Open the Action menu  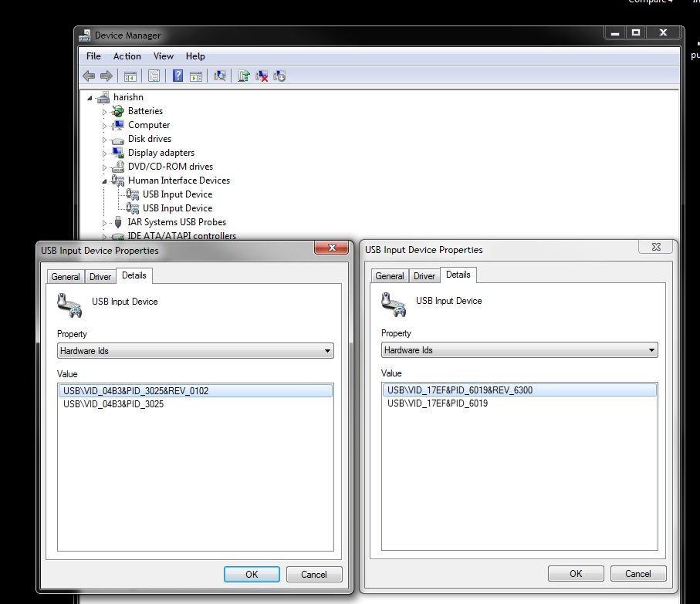click(x=127, y=56)
